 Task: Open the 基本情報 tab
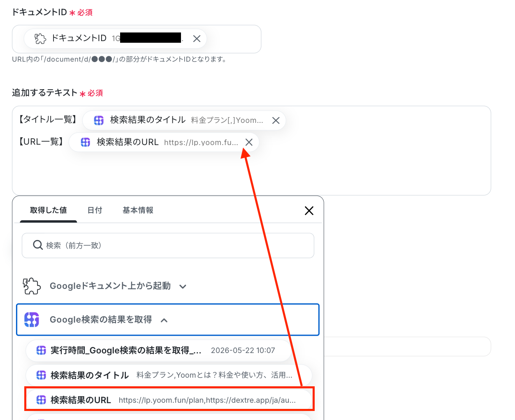click(138, 210)
